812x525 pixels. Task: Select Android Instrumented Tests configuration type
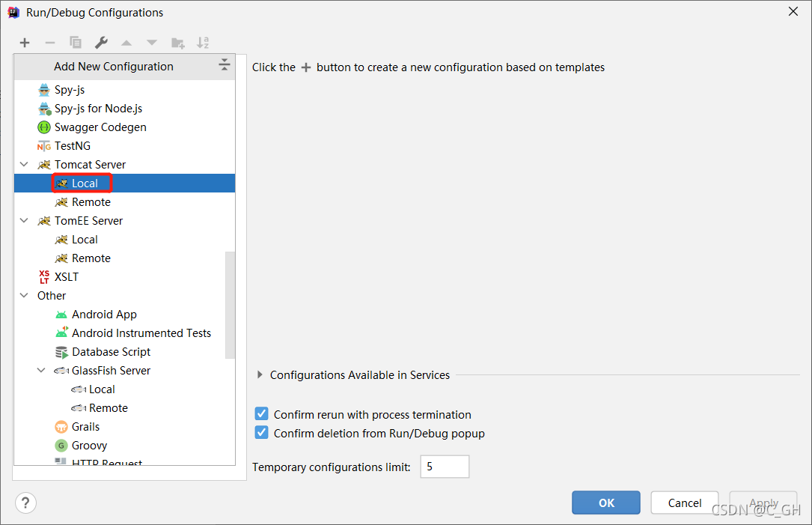coord(124,333)
